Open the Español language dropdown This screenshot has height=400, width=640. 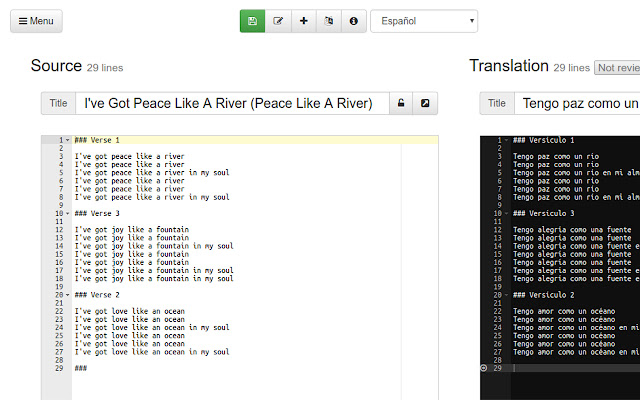tap(423, 21)
